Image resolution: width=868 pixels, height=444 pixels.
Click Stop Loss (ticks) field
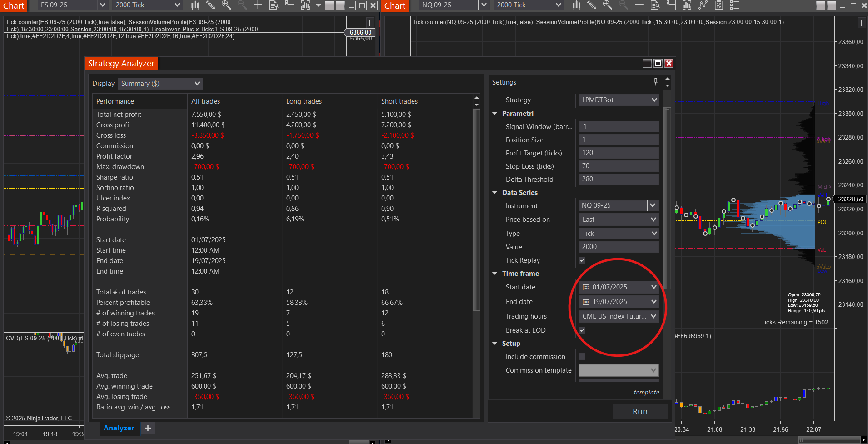619,166
